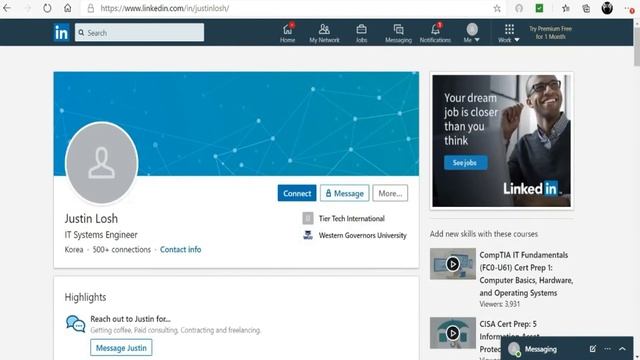Open CompTIA IT Fundamentals course title
The height and width of the screenshot is (360, 640).
(526, 273)
